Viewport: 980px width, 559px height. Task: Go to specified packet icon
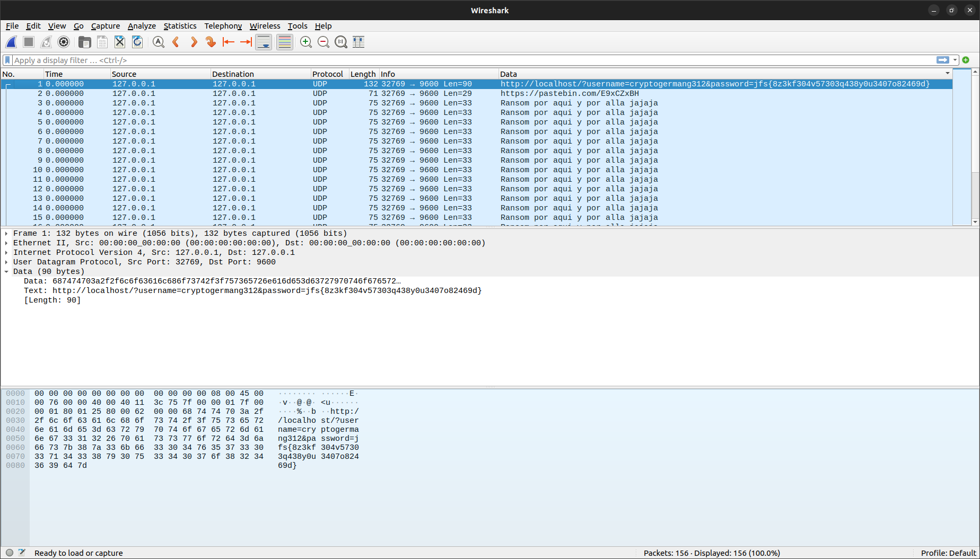tap(211, 42)
